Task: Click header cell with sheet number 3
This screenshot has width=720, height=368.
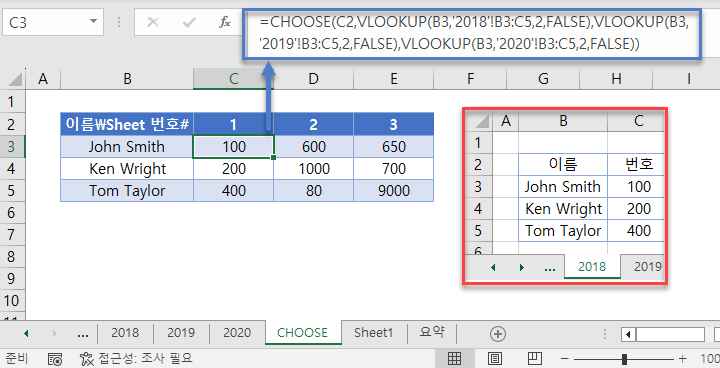Action: pos(394,124)
